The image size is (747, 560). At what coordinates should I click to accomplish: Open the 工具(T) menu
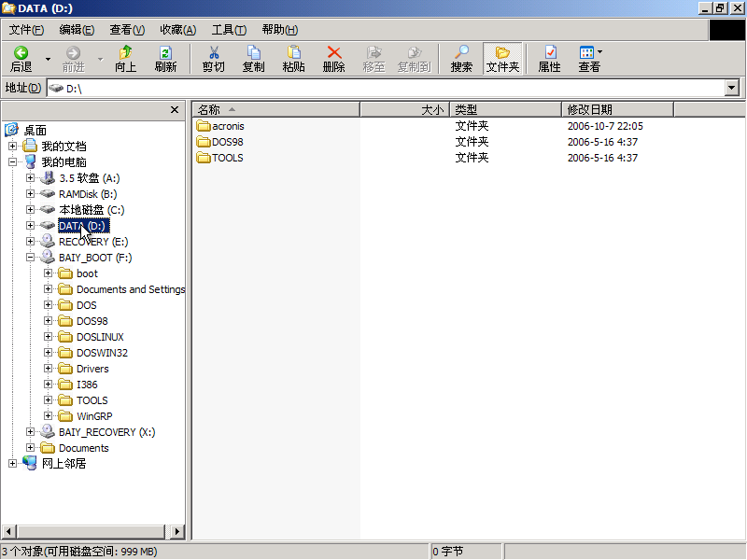[x=229, y=30]
